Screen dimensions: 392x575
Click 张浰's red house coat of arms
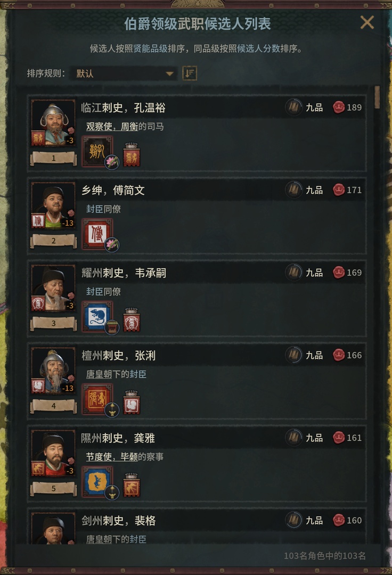[x=97, y=399]
